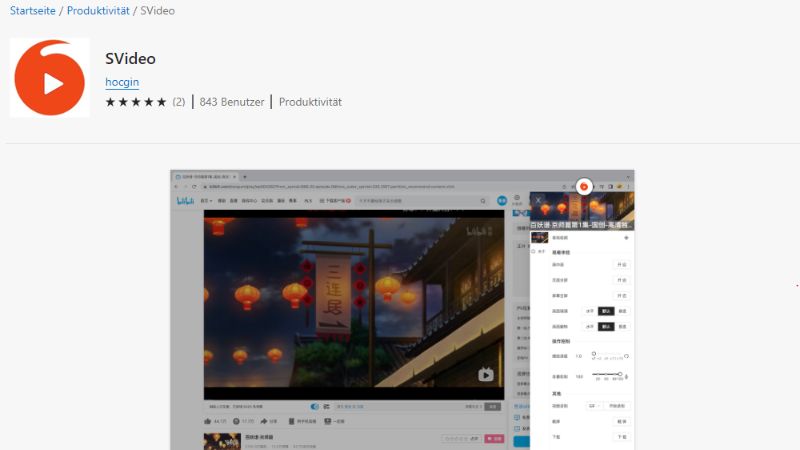Click the rating count (2)
The width and height of the screenshot is (800, 450).
[x=179, y=102]
